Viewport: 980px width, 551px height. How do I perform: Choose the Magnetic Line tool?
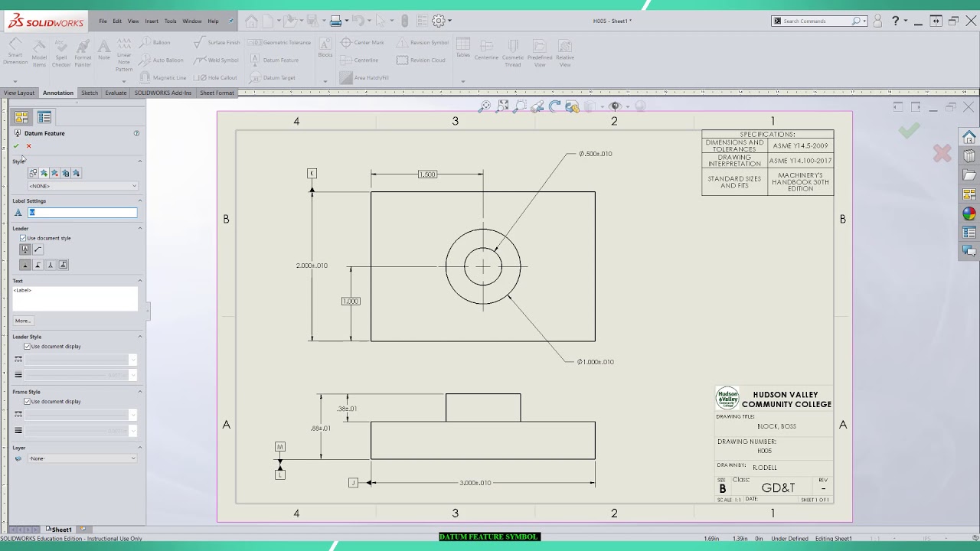click(163, 77)
